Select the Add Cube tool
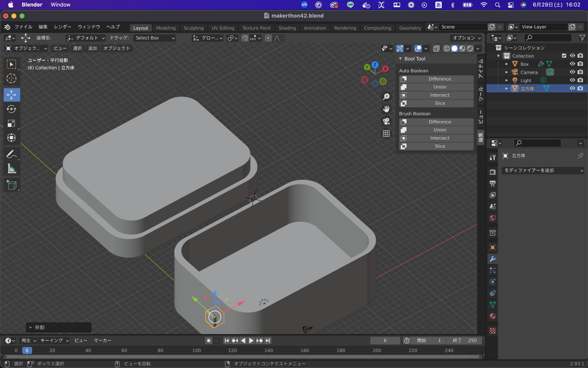 [x=12, y=185]
